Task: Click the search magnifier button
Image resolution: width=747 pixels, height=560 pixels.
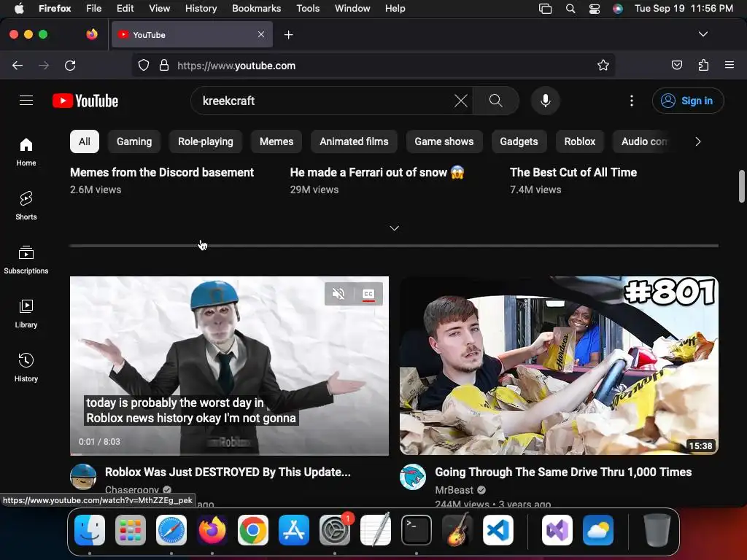Action: click(x=495, y=101)
